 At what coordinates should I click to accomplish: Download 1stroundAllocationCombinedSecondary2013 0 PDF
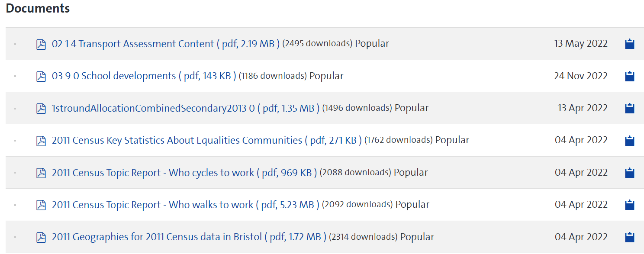tap(186, 108)
